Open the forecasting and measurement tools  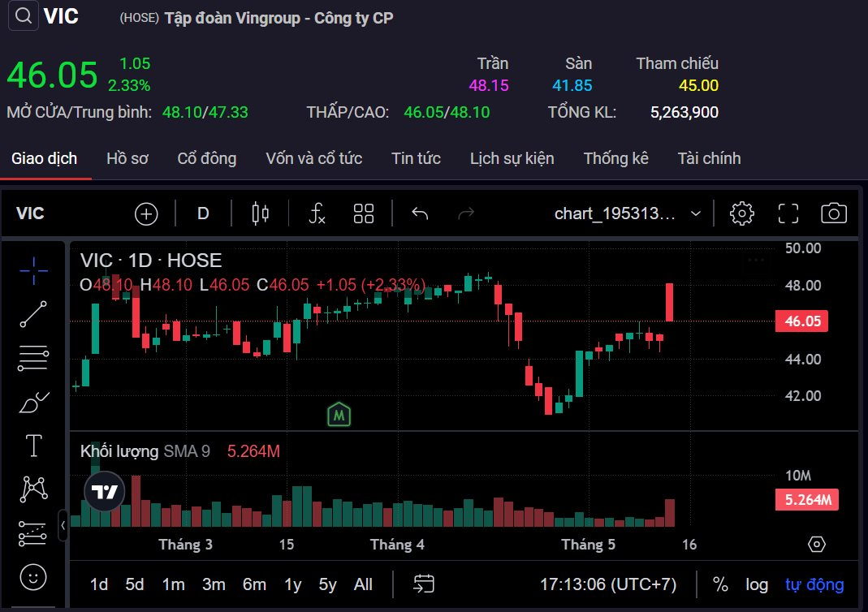coord(32,533)
